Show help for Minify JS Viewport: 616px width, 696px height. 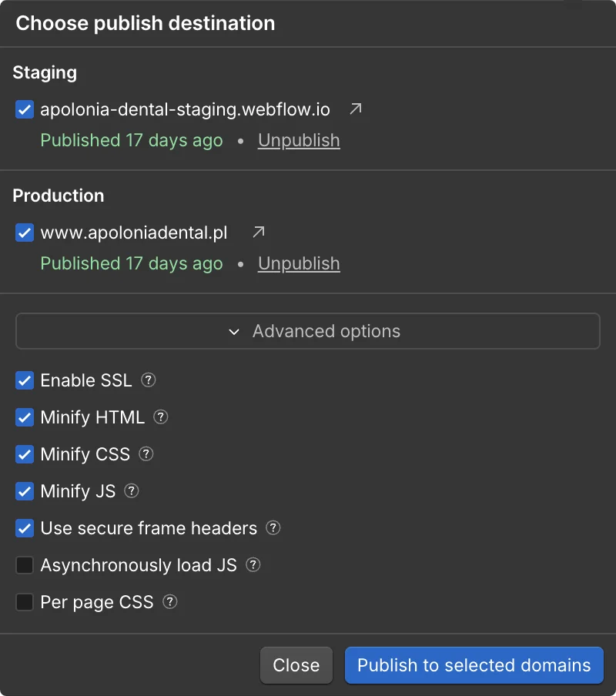[132, 491]
